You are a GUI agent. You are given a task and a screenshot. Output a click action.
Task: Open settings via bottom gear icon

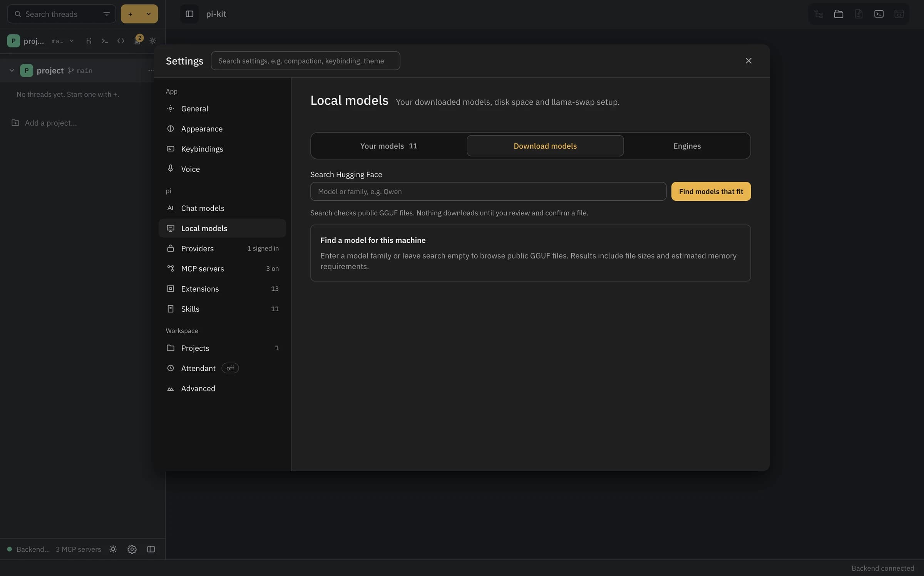tap(132, 549)
